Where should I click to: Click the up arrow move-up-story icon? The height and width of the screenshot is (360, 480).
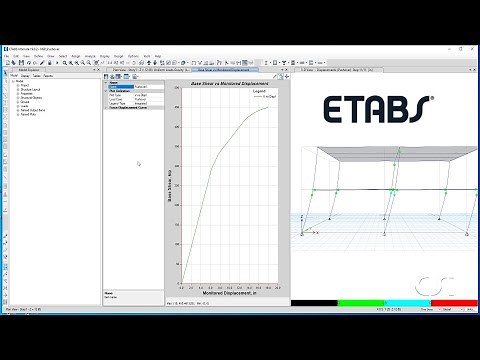[149, 63]
